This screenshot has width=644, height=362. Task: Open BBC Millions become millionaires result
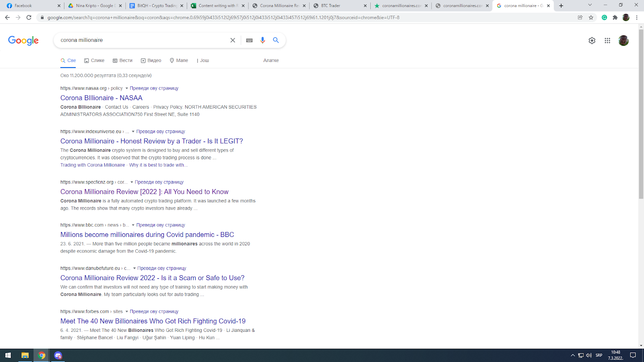(147, 234)
